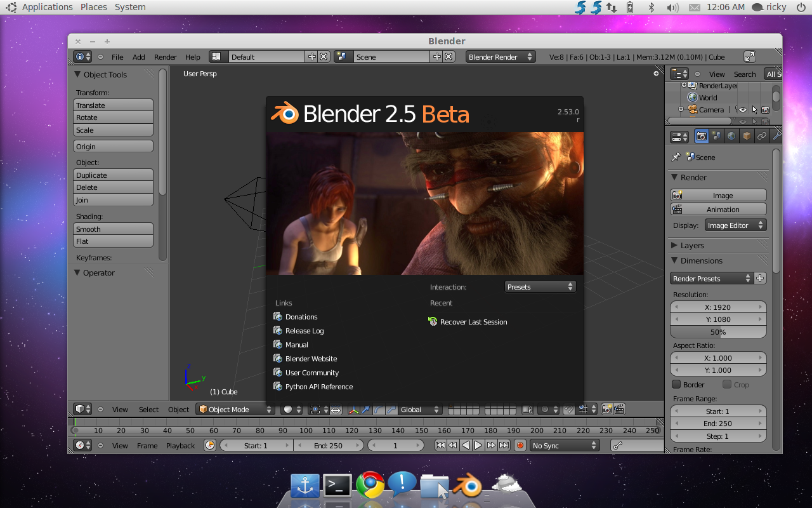This screenshot has width=812, height=508.
Task: Toggle manipulate object centers only
Action: [336, 410]
